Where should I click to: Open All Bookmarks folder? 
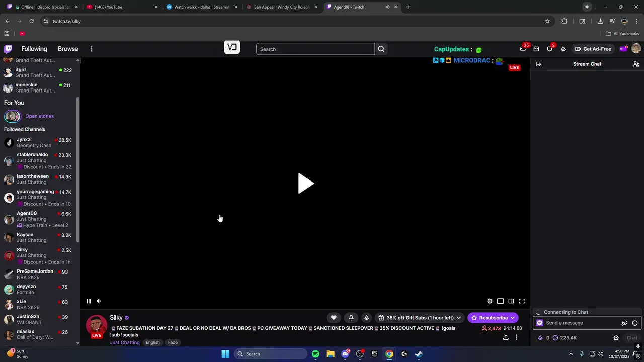point(622,33)
